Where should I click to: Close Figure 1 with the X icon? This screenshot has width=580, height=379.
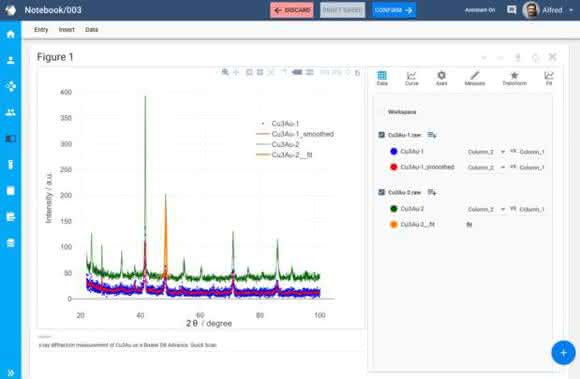553,57
